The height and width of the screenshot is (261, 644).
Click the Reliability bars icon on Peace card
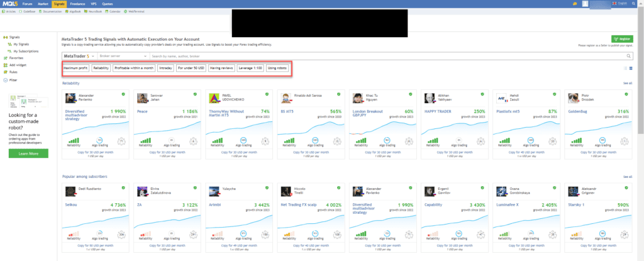[x=145, y=140]
